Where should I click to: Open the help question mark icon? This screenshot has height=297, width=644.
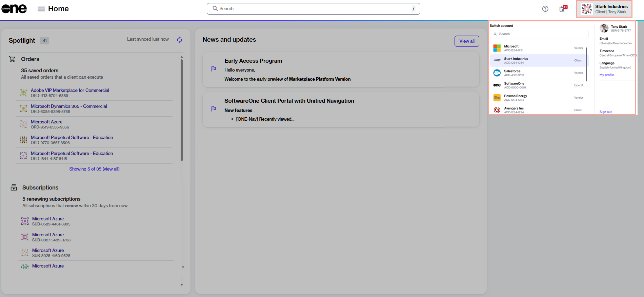tap(545, 9)
